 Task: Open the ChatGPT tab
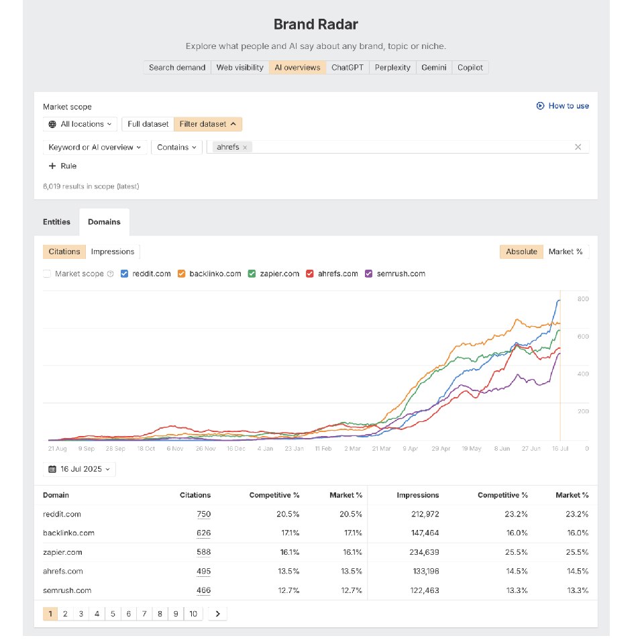click(347, 67)
